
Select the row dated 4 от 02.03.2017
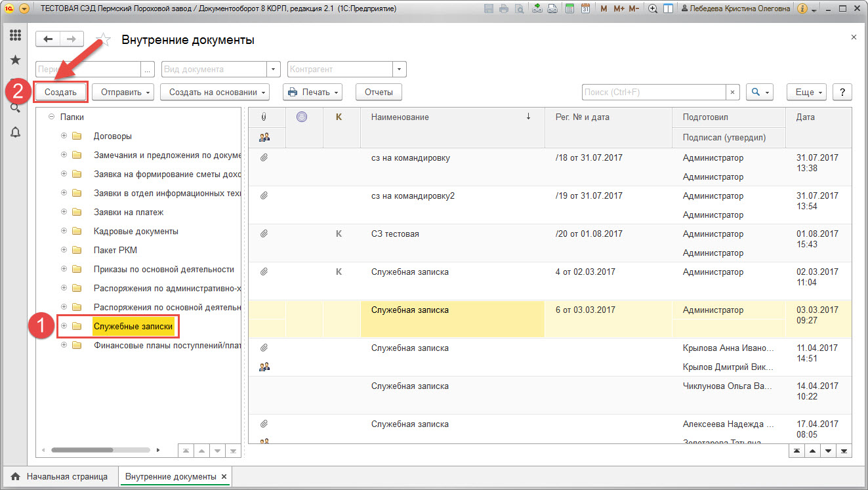coord(550,281)
